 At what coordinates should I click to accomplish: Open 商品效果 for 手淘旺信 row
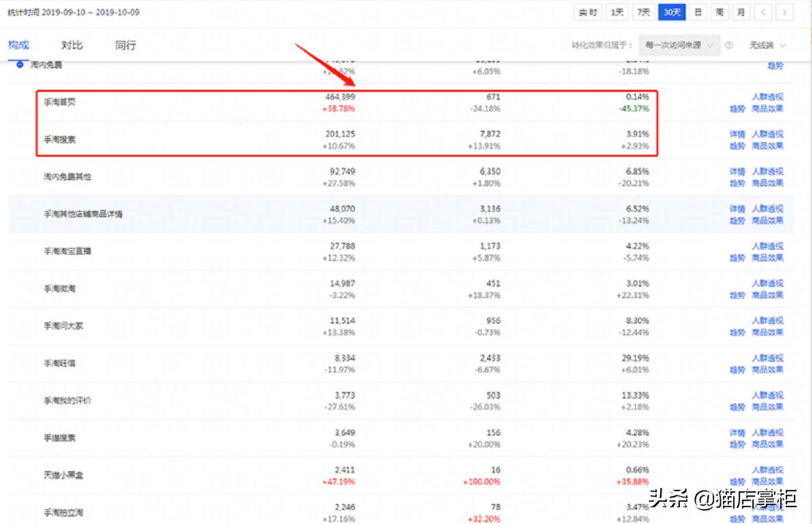767,369
